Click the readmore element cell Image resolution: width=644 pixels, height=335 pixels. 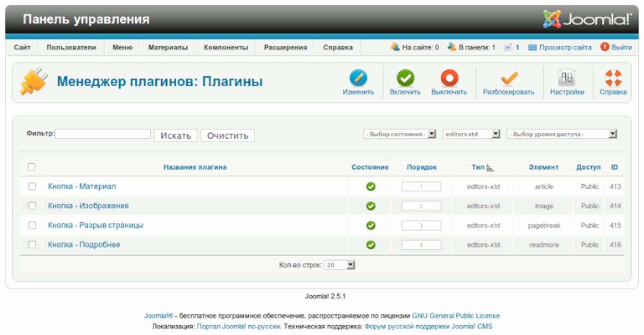544,245
